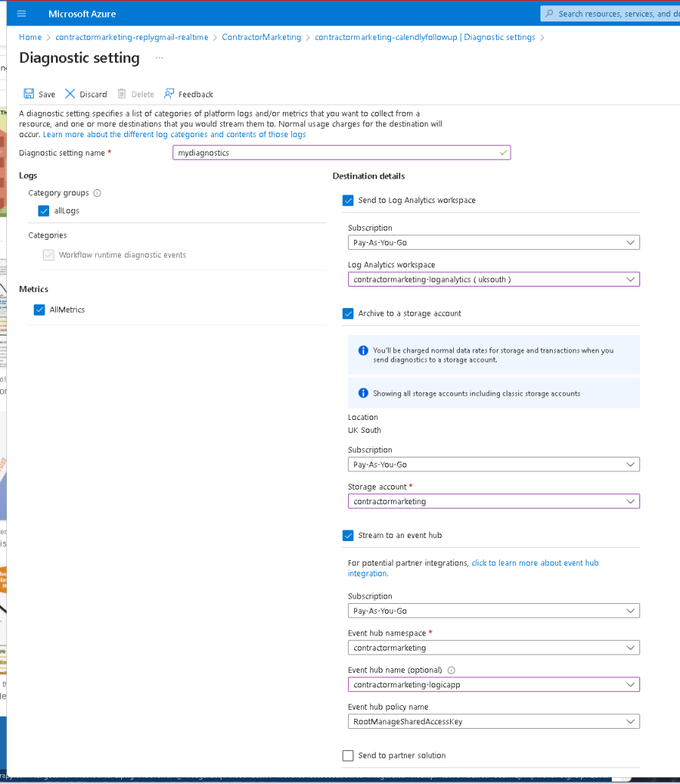Image resolution: width=680 pixels, height=784 pixels.
Task: Uncheck the AllMetrics checkbox
Action: (39, 310)
